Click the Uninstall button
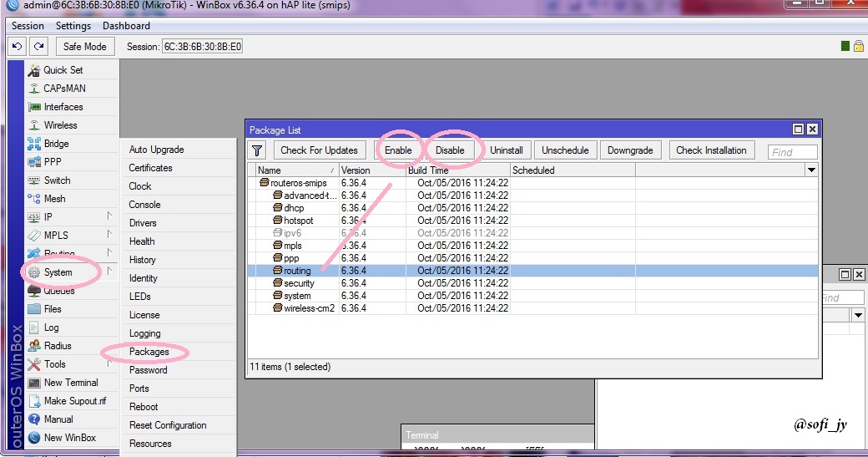This screenshot has height=457, width=868. pyautogui.click(x=506, y=150)
